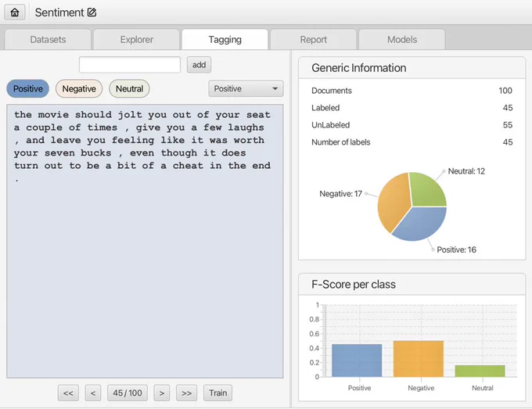Click the green Neutral pie slice
This screenshot has width=532, height=409.
[429, 190]
